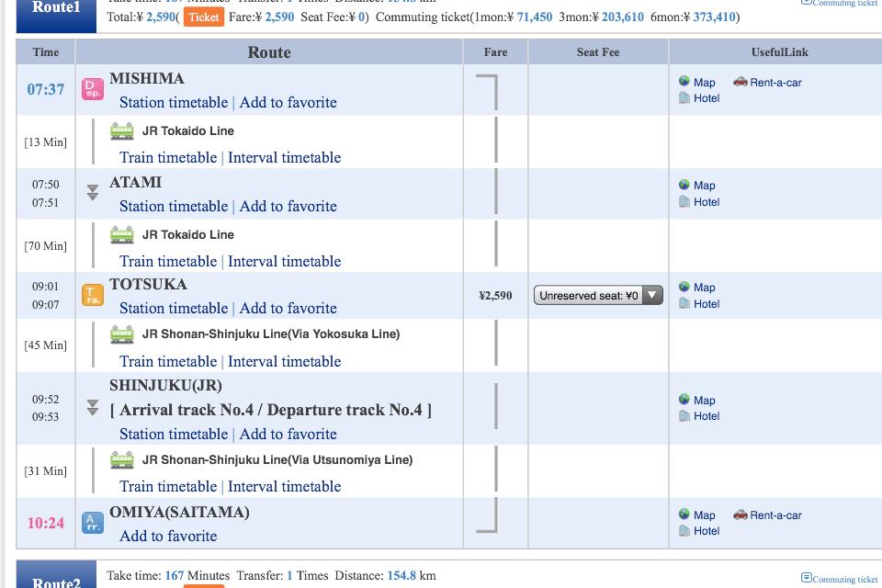Click the orange Ticket button in Route1 total
Image resolution: width=882 pixels, height=588 pixels.
pyautogui.click(x=204, y=17)
